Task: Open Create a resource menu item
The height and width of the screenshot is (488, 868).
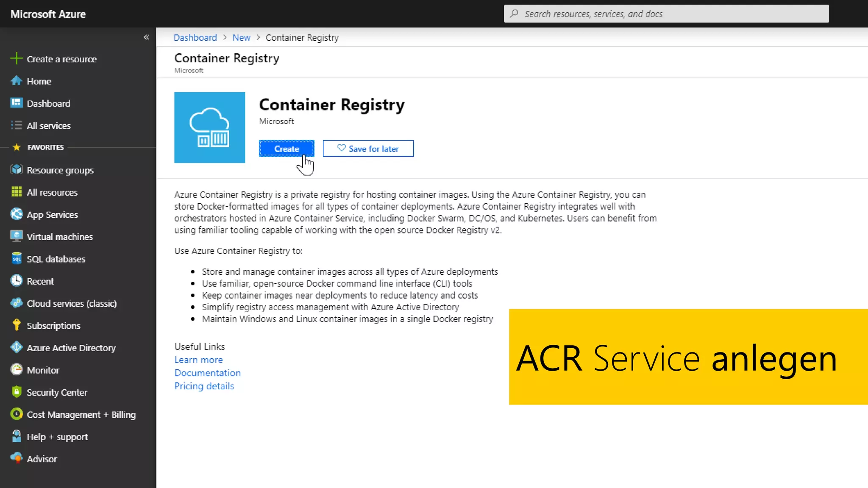Action: click(x=61, y=59)
